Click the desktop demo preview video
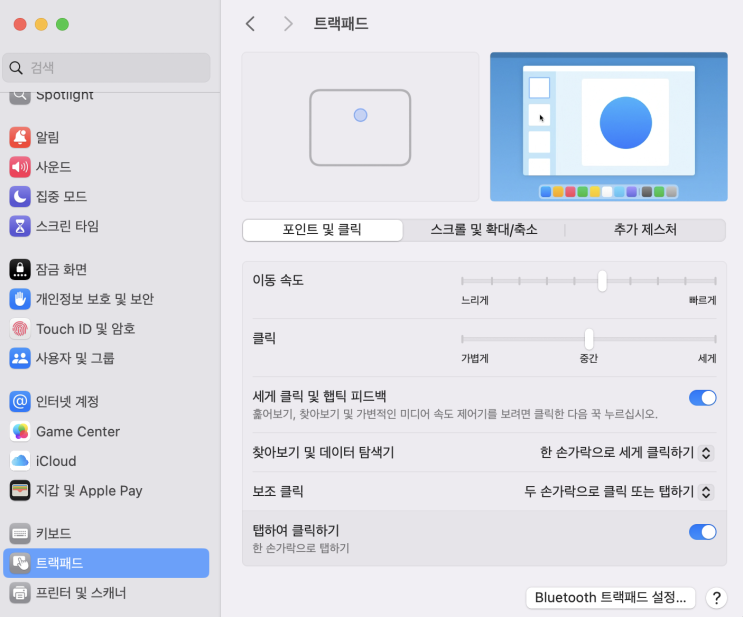Image resolution: width=743 pixels, height=617 pixels. [x=608, y=127]
